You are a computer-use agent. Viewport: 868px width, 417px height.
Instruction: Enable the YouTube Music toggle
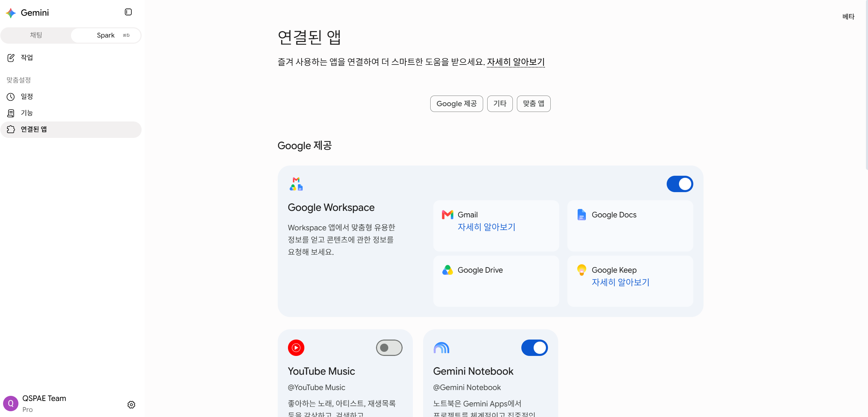coord(389,348)
